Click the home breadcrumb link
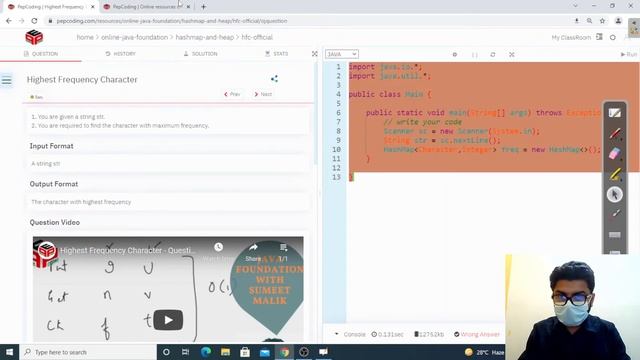This screenshot has height=360, width=640. 85,37
